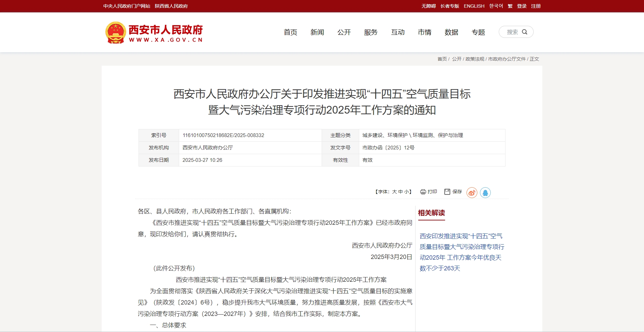The image size is (644, 332).
Task: Share article via QQ penguin icon
Action: point(485,193)
